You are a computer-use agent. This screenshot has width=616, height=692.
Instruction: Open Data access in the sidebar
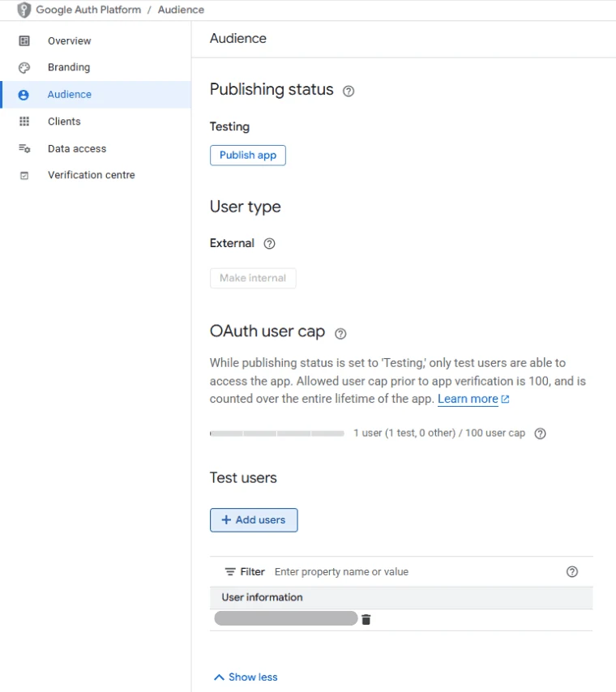96,149
